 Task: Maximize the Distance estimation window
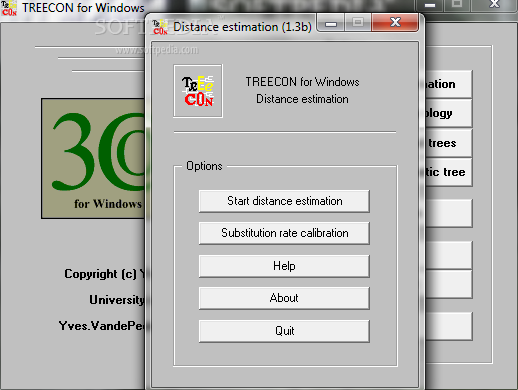click(358, 23)
